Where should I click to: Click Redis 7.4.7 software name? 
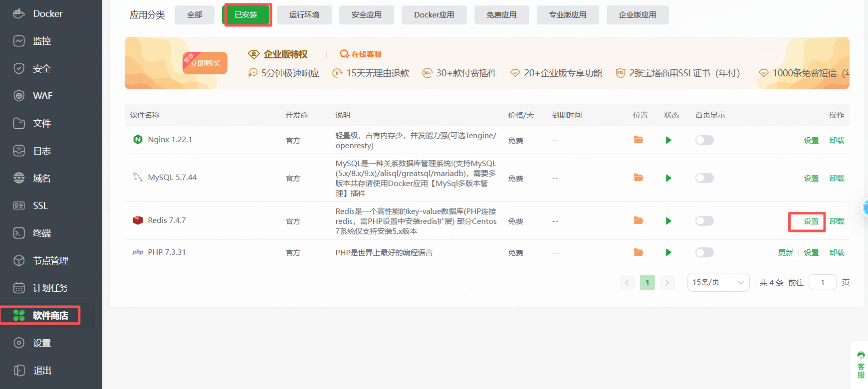[167, 220]
